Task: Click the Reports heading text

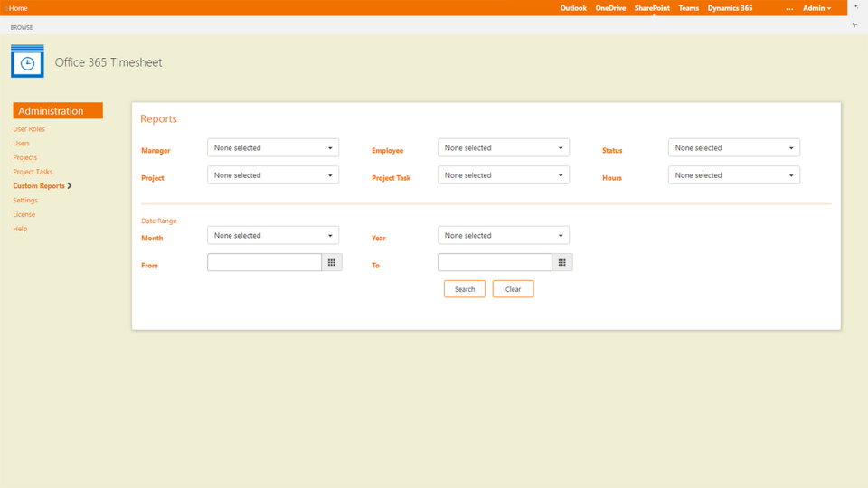Action: point(158,119)
